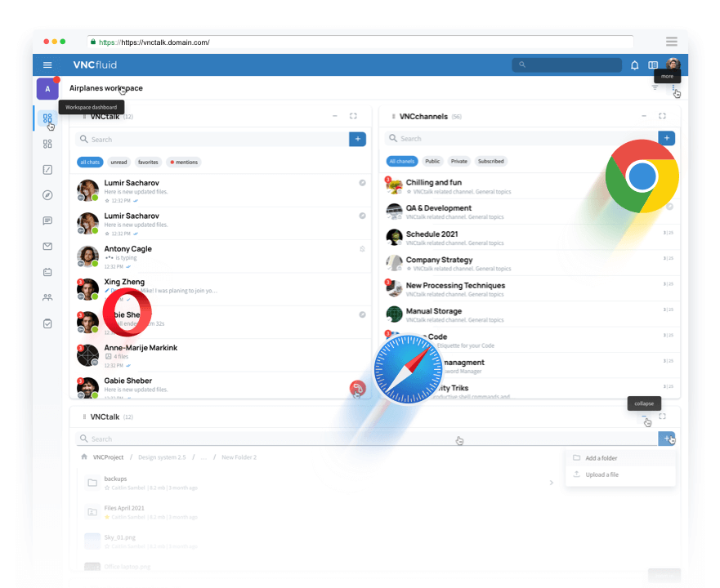Start a new chat with the VNCtalk plus button
Screen dimensions: 720x588
(x=358, y=139)
